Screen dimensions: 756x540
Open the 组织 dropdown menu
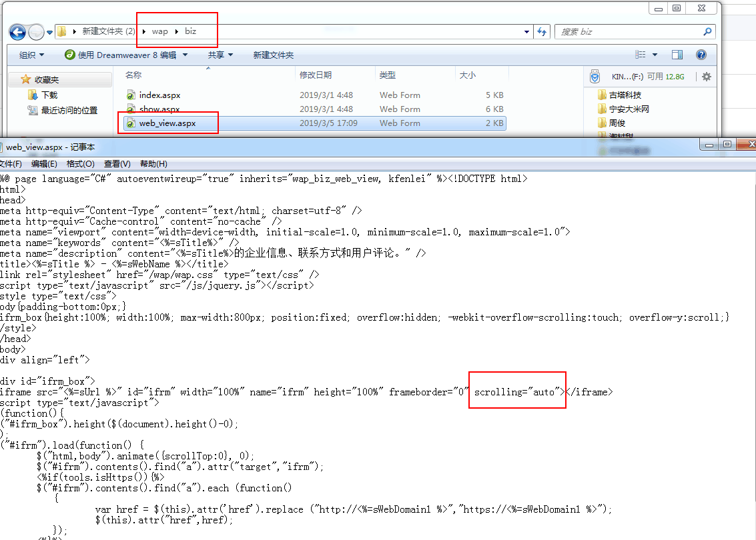[x=31, y=55]
